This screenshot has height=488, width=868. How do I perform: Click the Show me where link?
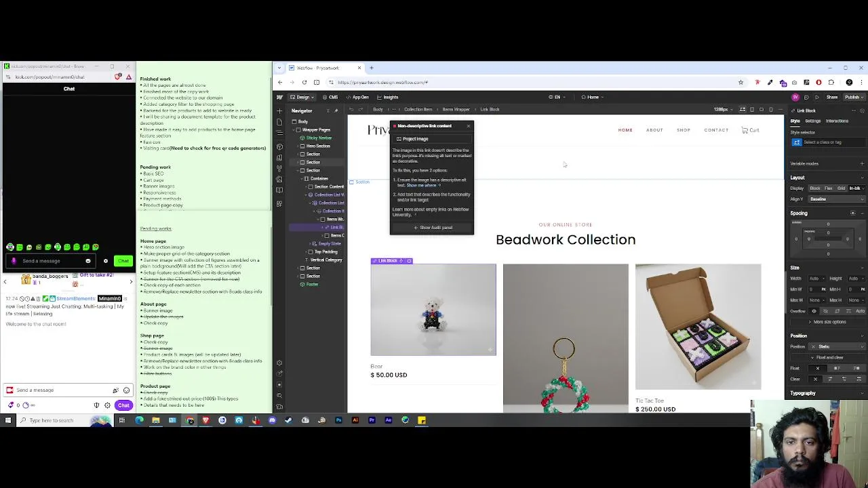pos(422,185)
